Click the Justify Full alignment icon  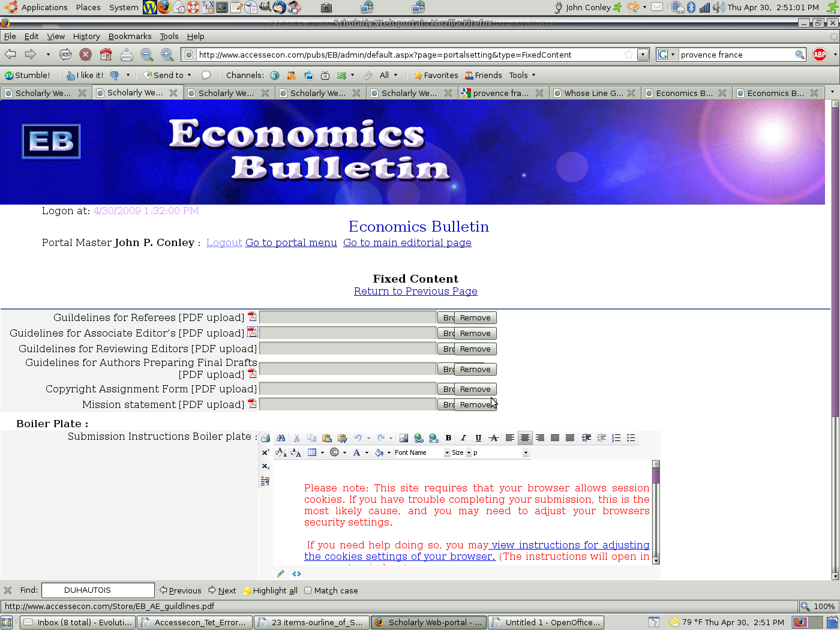(x=555, y=438)
